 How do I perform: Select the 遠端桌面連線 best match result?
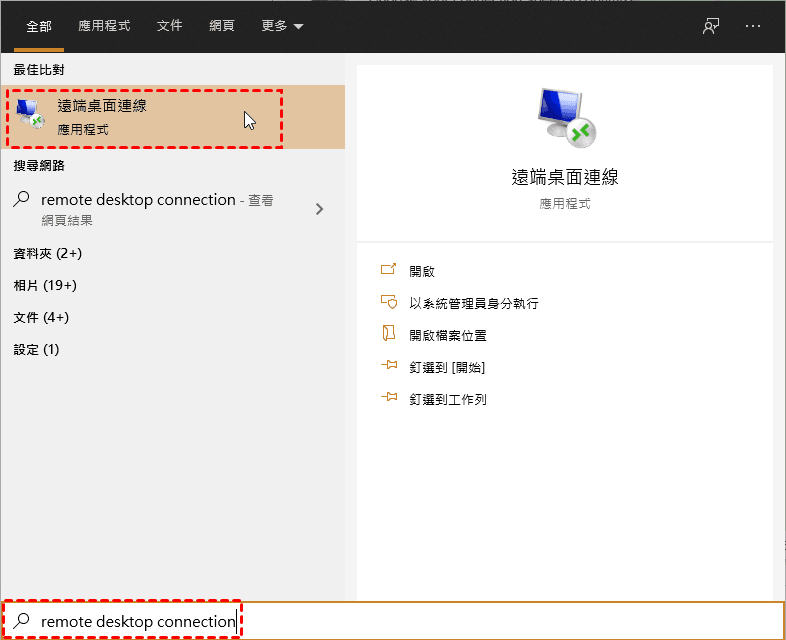(x=173, y=117)
